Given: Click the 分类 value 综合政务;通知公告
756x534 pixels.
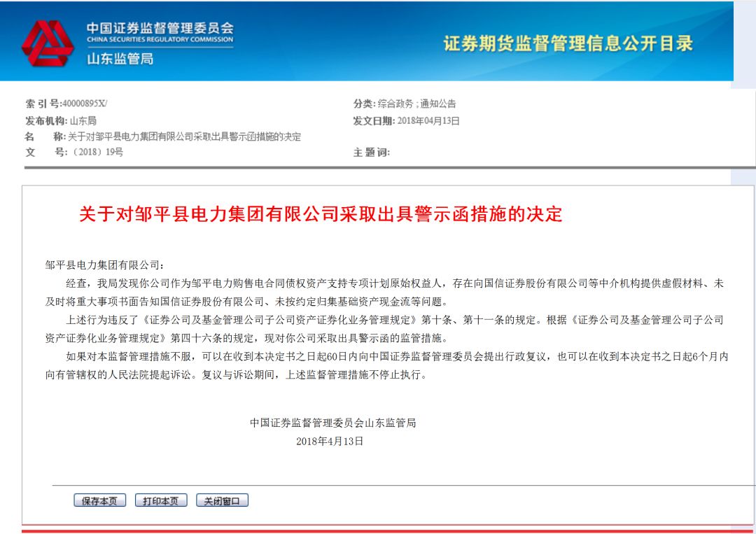Looking at the screenshot, I should coord(416,103).
